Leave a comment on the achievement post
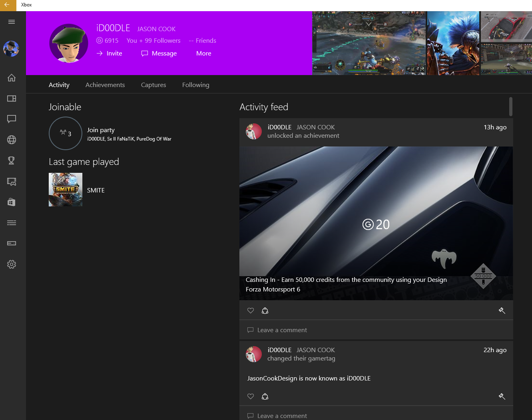Screen dimensions: 532x420 (x=376, y=330)
